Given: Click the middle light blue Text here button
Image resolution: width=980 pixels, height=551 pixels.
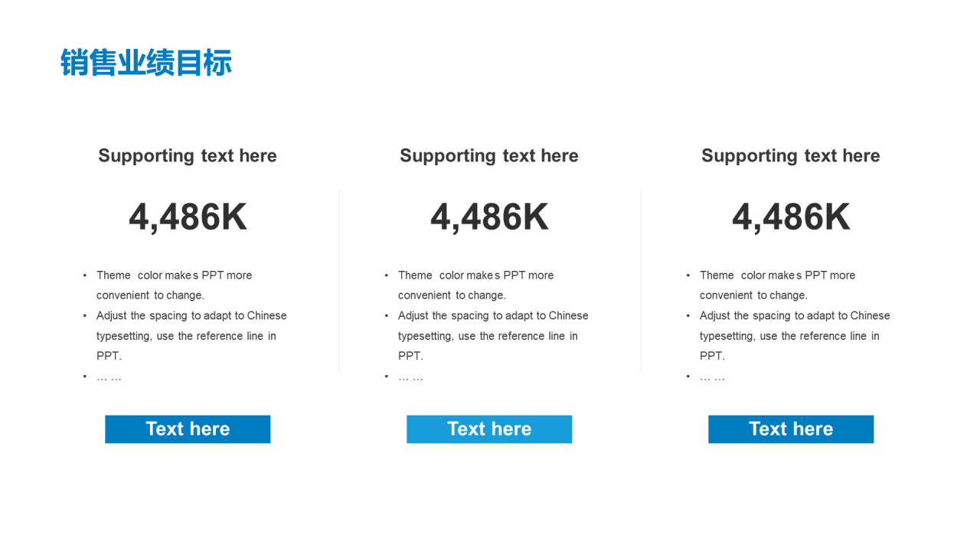Looking at the screenshot, I should pos(489,429).
